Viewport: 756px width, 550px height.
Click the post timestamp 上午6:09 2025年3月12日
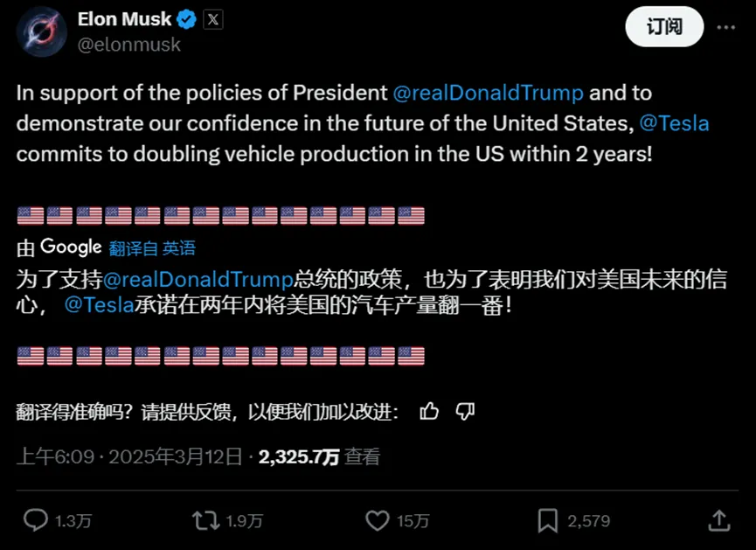pos(129,456)
